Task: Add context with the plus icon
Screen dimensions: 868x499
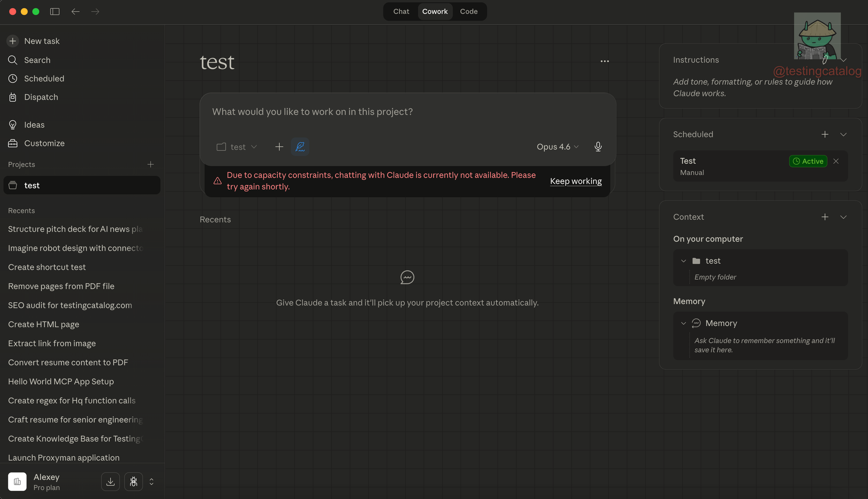Action: pos(825,217)
